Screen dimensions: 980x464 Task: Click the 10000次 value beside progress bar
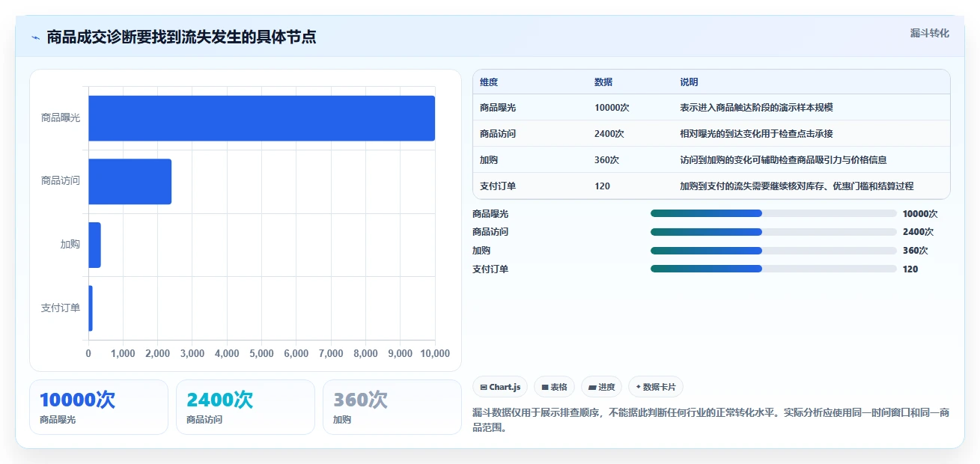(x=920, y=213)
